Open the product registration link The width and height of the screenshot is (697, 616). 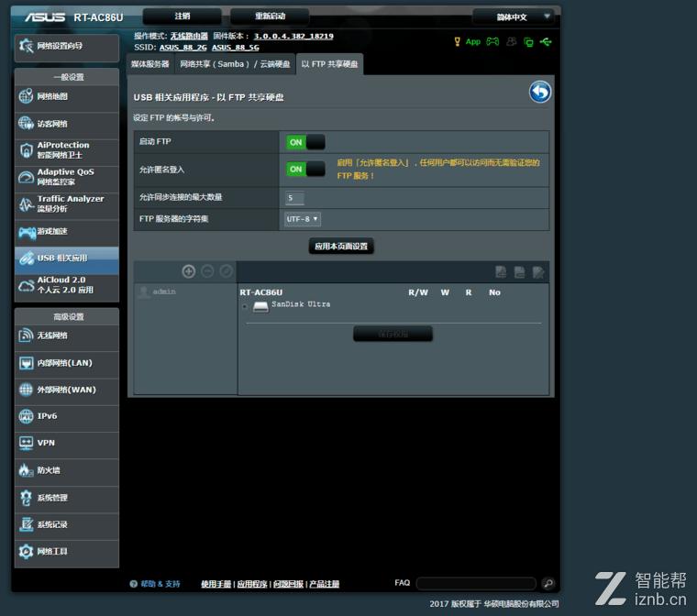(x=324, y=584)
